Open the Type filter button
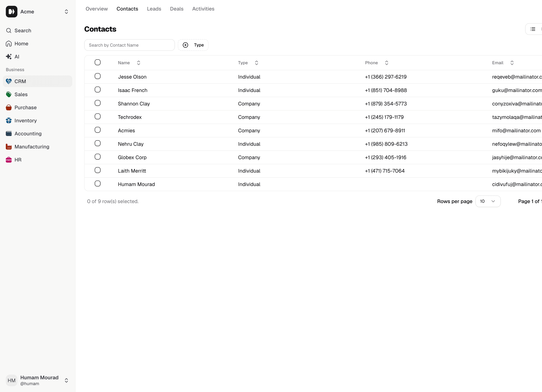The width and height of the screenshot is (542, 392). click(193, 45)
